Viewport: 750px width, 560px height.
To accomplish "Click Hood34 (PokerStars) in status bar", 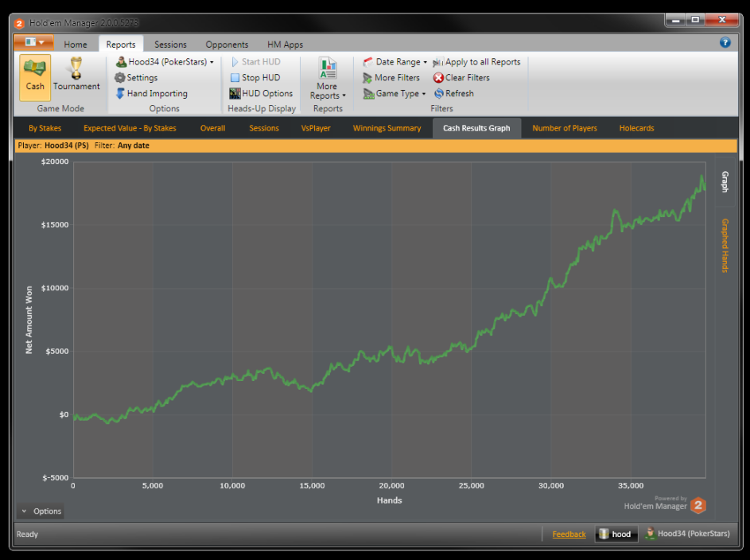I will pyautogui.click(x=687, y=533).
